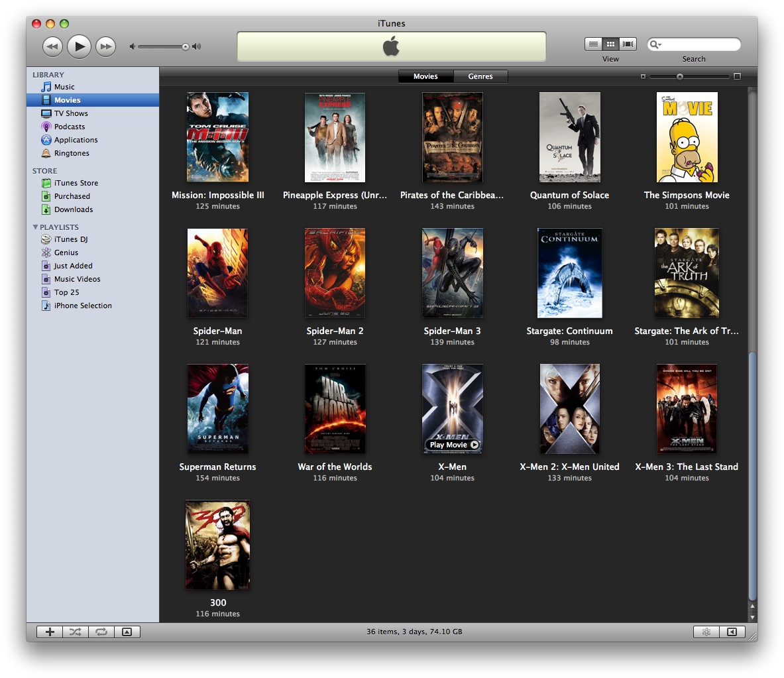Open the iPhone Selection playlist
Screen dimensions: 784x678
point(93,306)
